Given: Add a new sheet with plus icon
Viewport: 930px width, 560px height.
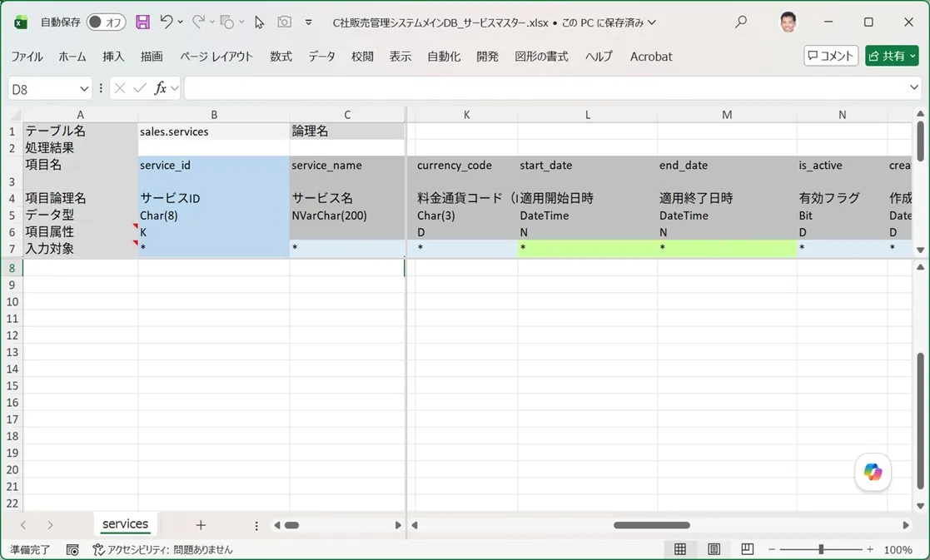Looking at the screenshot, I should [x=201, y=525].
